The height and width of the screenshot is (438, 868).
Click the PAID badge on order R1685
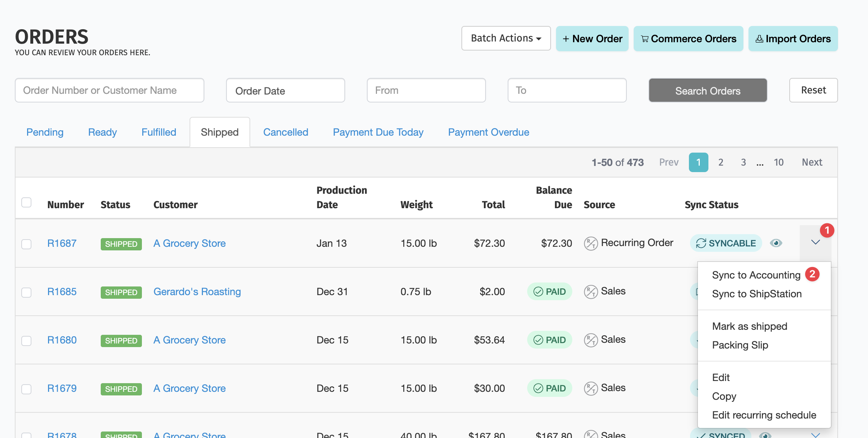[x=550, y=292]
